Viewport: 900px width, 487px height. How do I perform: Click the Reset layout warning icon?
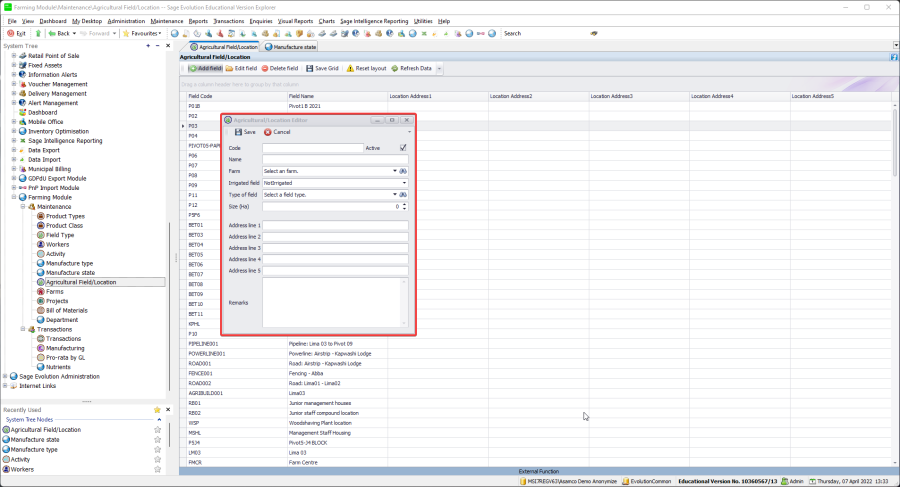[x=350, y=68]
